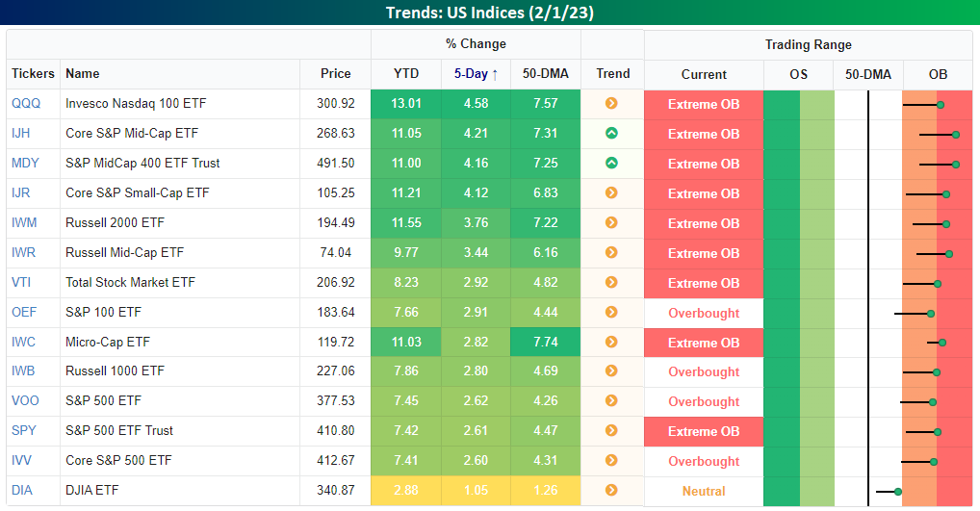Click the IJH trading range dot marker

coord(956,134)
